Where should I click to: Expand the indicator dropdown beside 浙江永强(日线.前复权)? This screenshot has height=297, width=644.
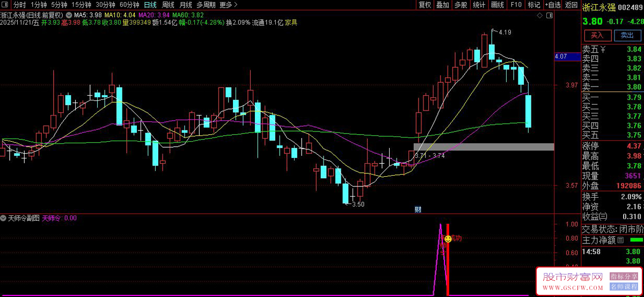(x=68, y=15)
